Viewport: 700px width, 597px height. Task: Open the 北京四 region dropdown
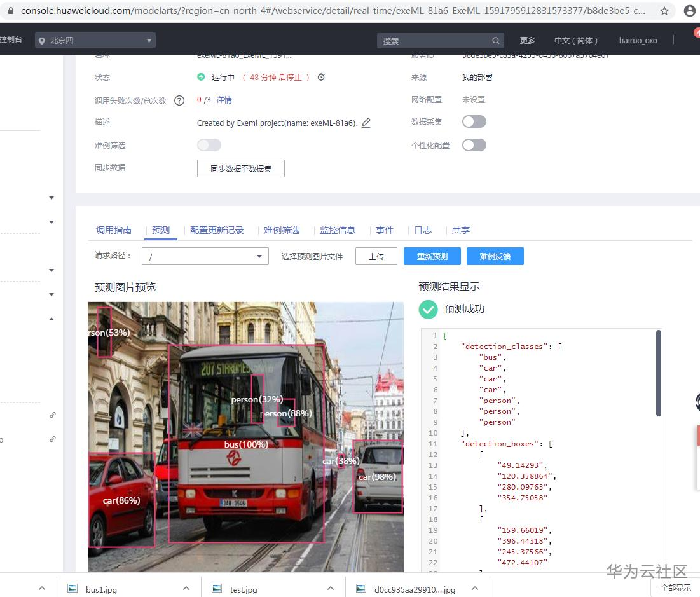(95, 41)
